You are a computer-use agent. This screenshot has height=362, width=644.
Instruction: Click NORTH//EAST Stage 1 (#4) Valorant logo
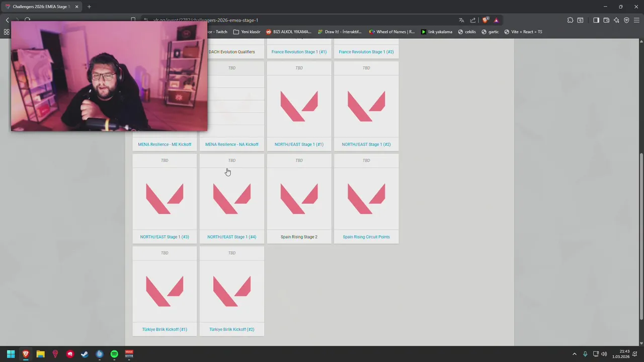[232, 199]
